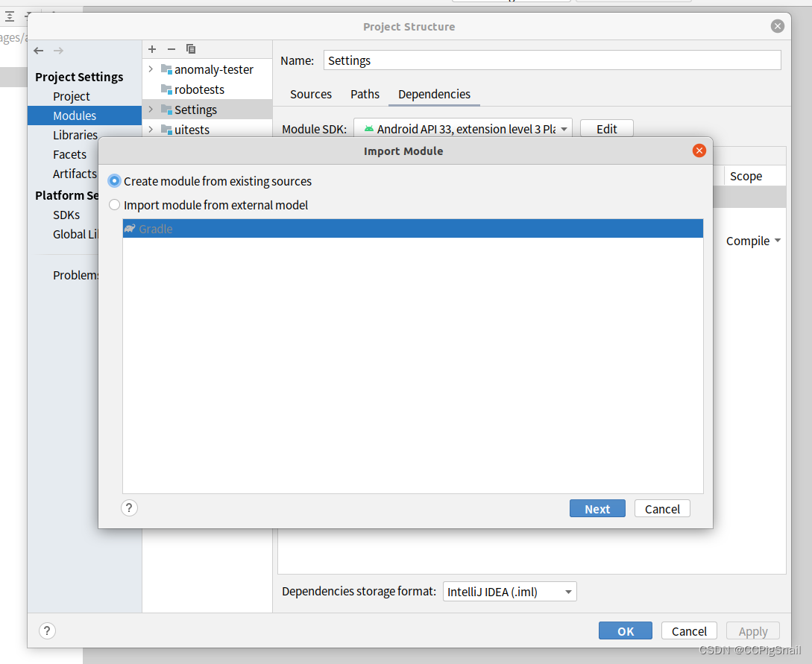Remove selected module with minus icon
Image resolution: width=812 pixels, height=664 pixels.
pyautogui.click(x=171, y=49)
